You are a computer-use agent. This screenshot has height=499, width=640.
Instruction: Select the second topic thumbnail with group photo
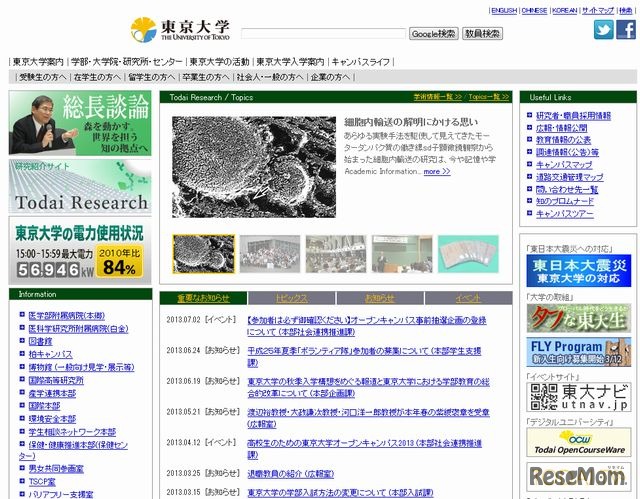[x=270, y=254]
